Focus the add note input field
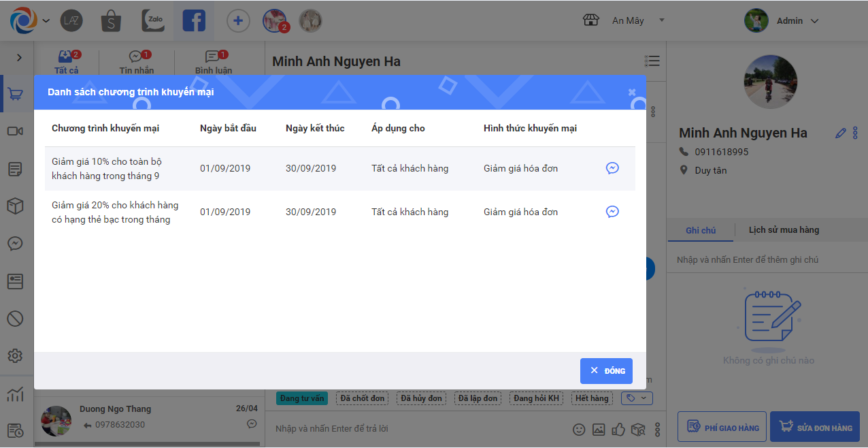Viewport: 868px width, 448px height. click(x=767, y=260)
